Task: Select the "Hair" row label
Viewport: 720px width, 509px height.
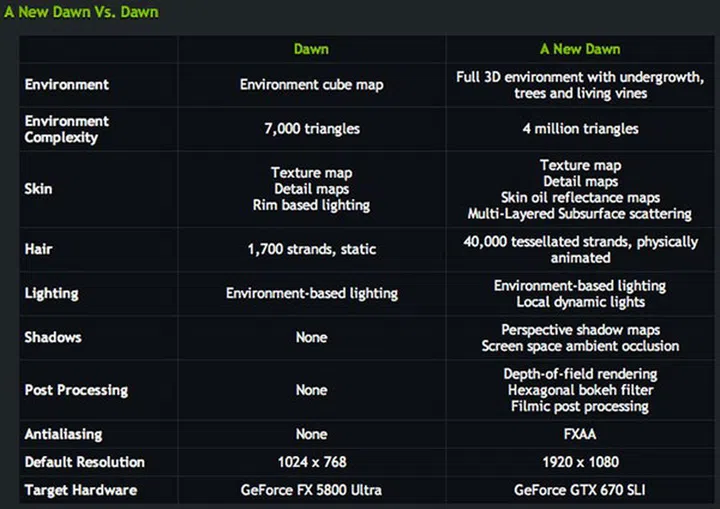Action: pyautogui.click(x=38, y=249)
